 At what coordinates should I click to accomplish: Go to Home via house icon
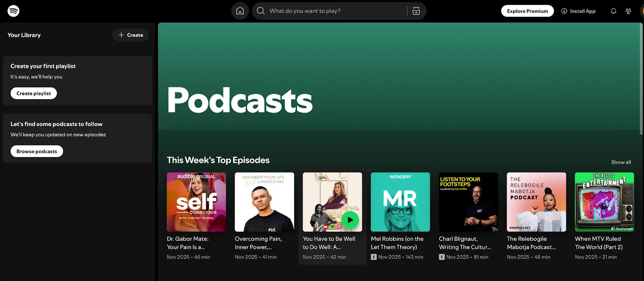(x=240, y=11)
